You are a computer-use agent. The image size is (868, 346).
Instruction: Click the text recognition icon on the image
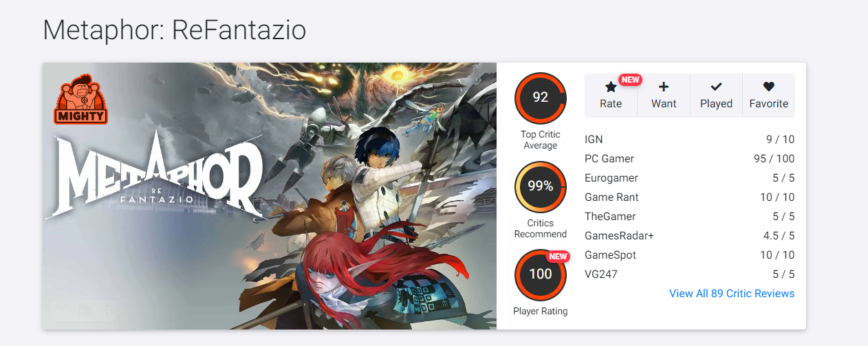click(x=63, y=311)
